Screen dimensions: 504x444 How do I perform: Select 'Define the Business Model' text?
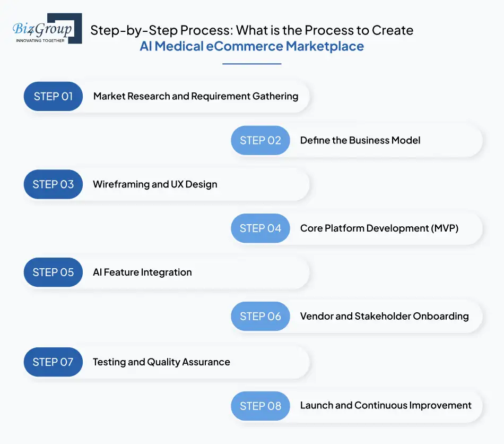coord(360,140)
